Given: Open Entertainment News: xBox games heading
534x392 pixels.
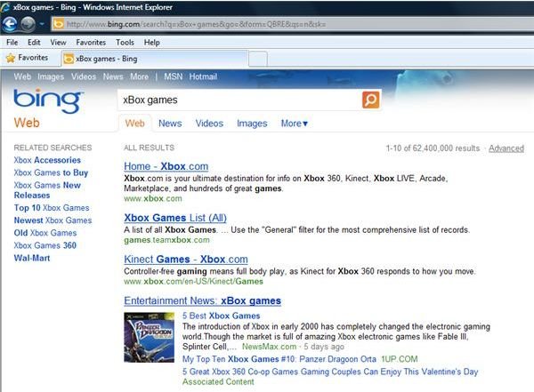Looking at the screenshot, I should (203, 300).
